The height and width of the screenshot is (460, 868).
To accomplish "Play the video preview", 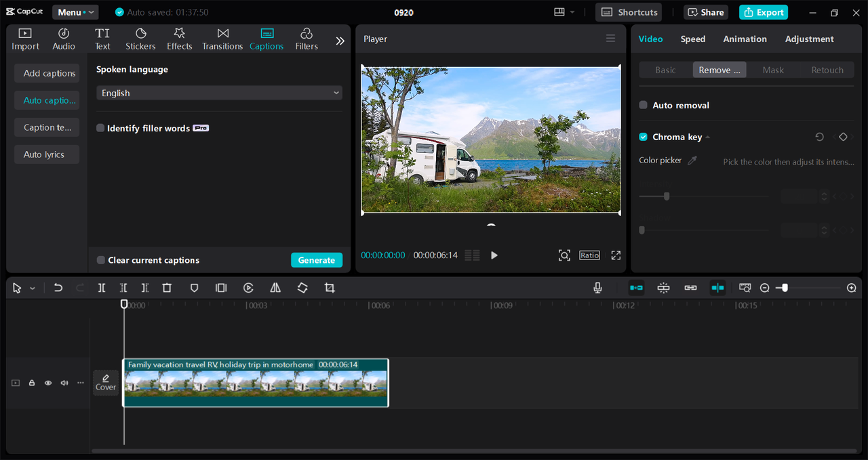I will pos(494,255).
